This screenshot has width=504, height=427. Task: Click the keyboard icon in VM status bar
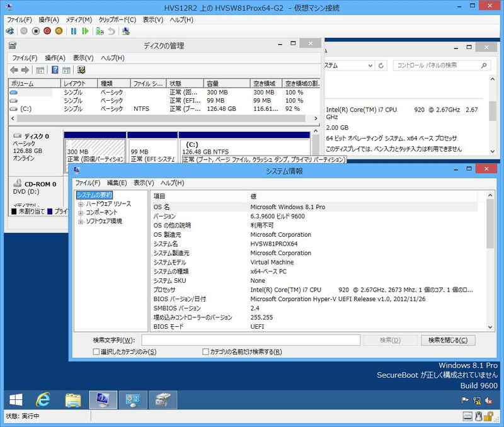coord(467,417)
